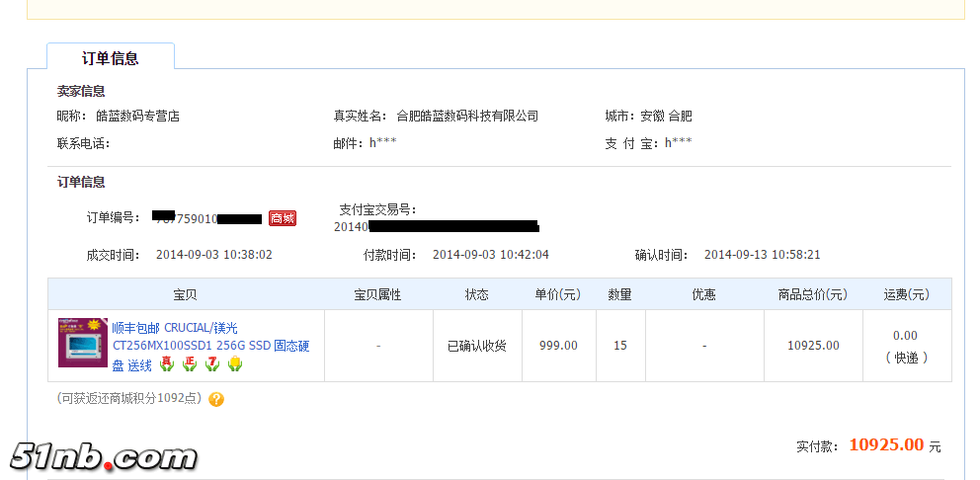Click the 正 authentic-invoice guarantee icon
The image size is (980, 480).
(x=190, y=363)
